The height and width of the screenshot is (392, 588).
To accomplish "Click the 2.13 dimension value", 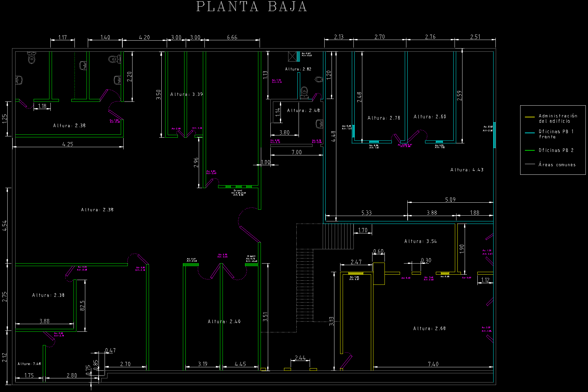I will coord(339,37).
